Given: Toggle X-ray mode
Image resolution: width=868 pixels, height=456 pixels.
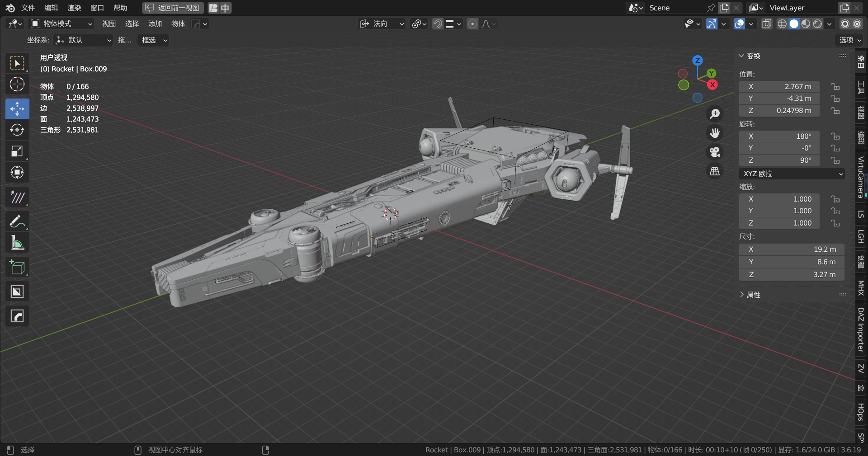Looking at the screenshot, I should pyautogui.click(x=767, y=24).
